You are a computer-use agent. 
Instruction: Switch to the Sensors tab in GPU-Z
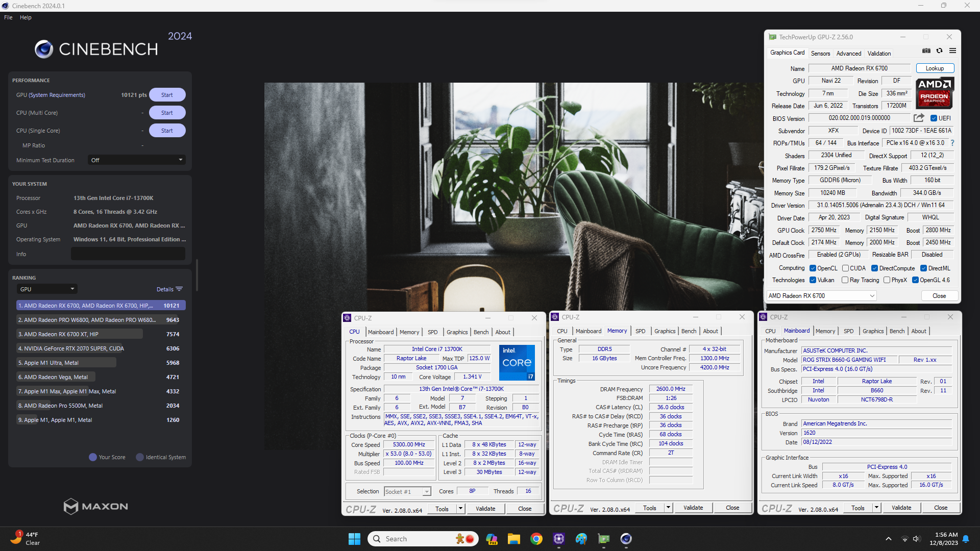point(820,54)
